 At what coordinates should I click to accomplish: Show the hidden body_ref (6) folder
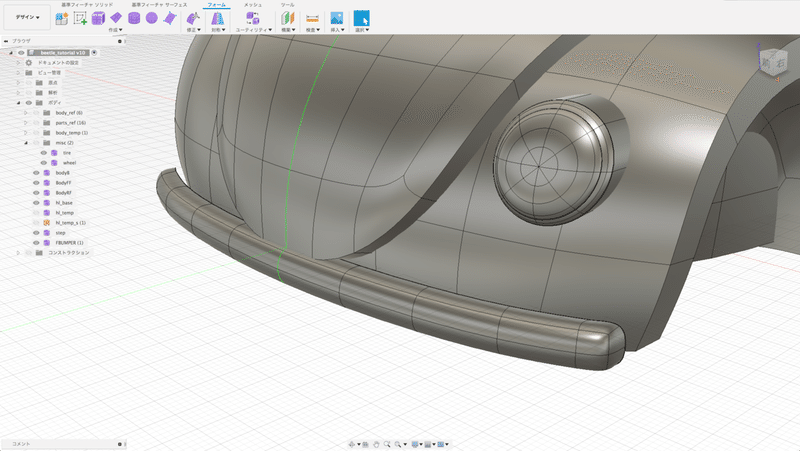tap(35, 113)
